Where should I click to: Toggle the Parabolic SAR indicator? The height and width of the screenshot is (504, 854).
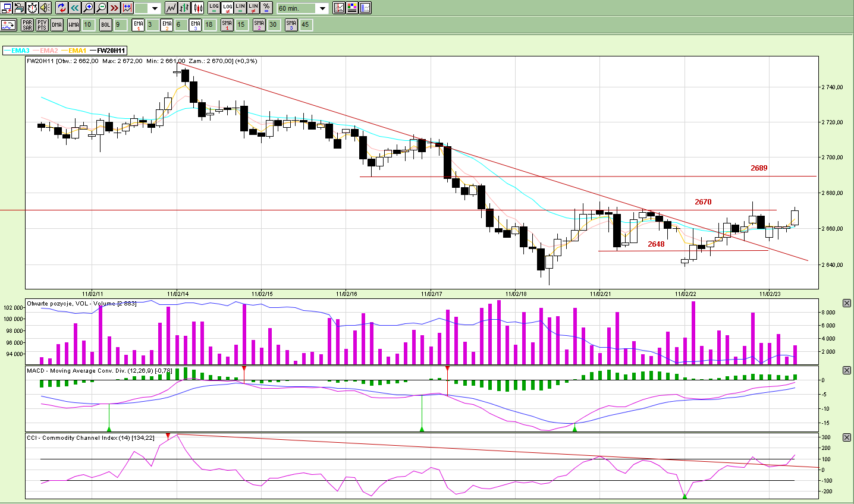point(27,24)
